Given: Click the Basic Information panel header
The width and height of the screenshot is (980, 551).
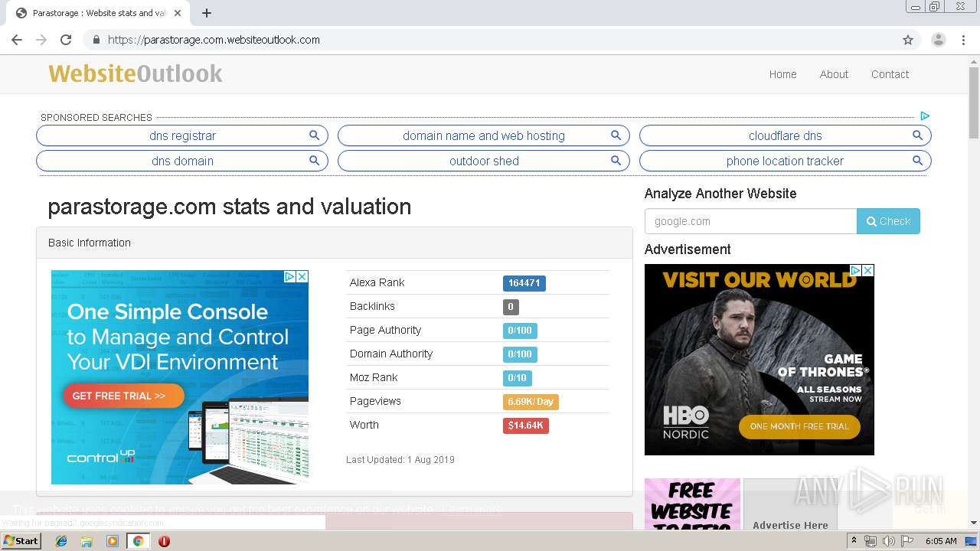Looking at the screenshot, I should click(x=335, y=243).
